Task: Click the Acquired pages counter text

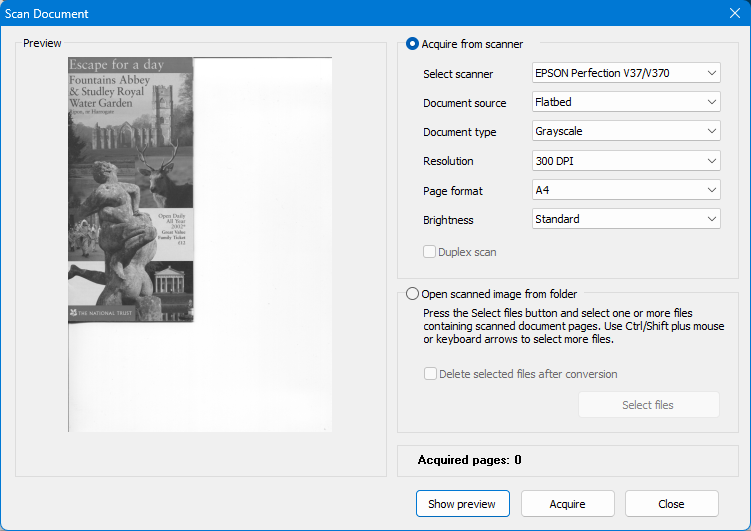Action: coord(469,460)
